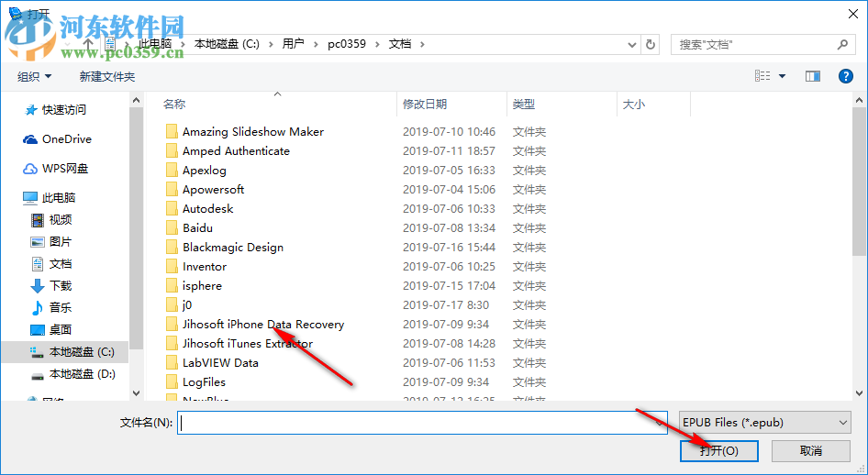
Task: Sort by 修改日期 column header
Action: 425,104
